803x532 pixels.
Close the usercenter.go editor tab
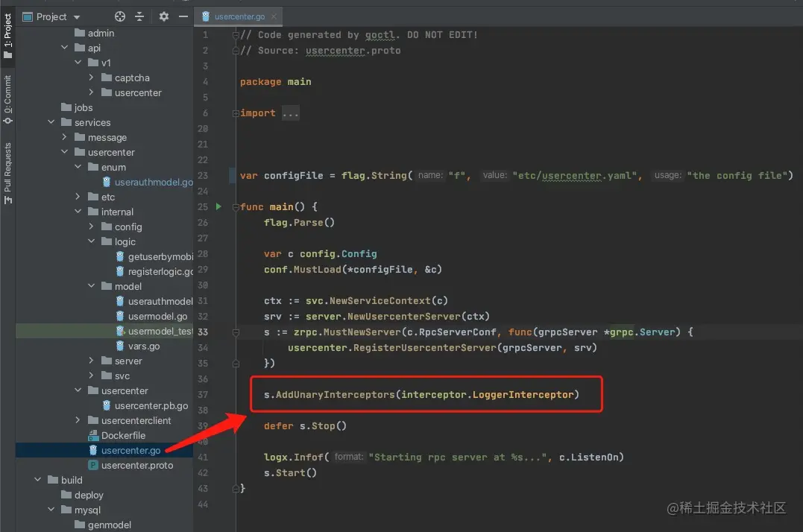click(274, 17)
